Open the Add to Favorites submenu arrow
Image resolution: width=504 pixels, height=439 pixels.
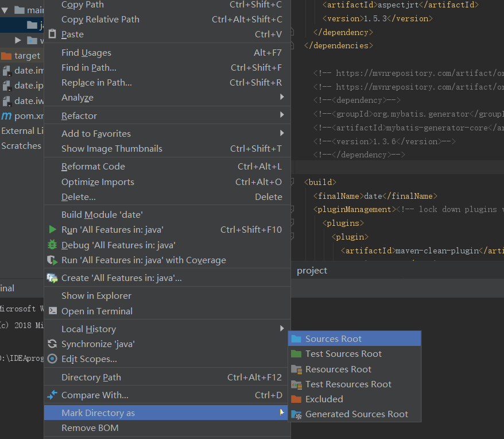[282, 133]
